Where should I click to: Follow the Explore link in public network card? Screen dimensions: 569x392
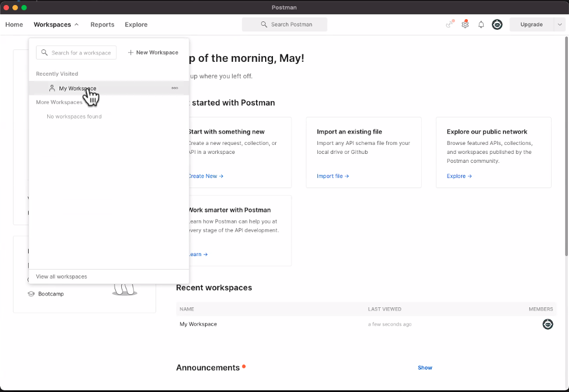tap(459, 176)
